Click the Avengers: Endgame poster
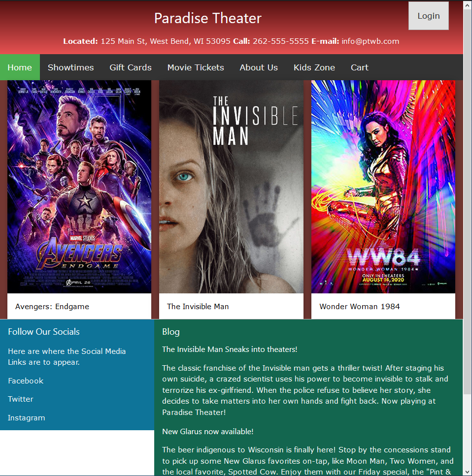The height and width of the screenshot is (476, 472). tap(79, 187)
